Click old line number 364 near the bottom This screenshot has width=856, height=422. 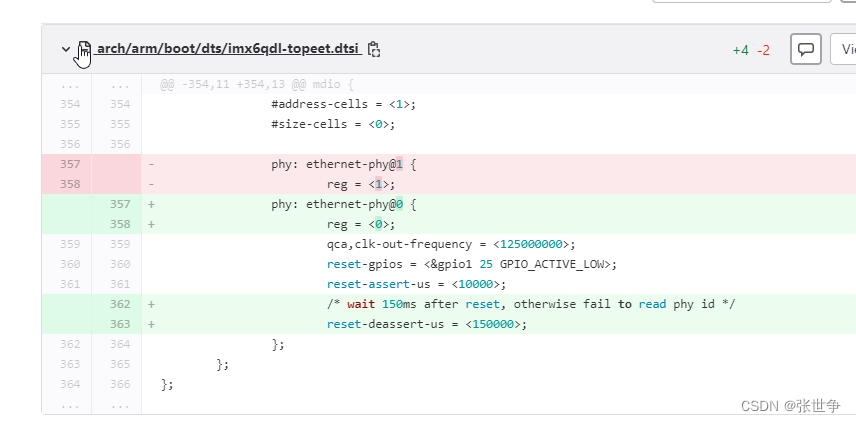click(70, 384)
